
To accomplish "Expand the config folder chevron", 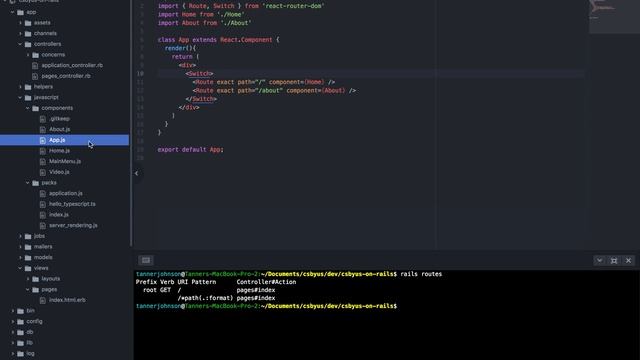I will (13, 322).
